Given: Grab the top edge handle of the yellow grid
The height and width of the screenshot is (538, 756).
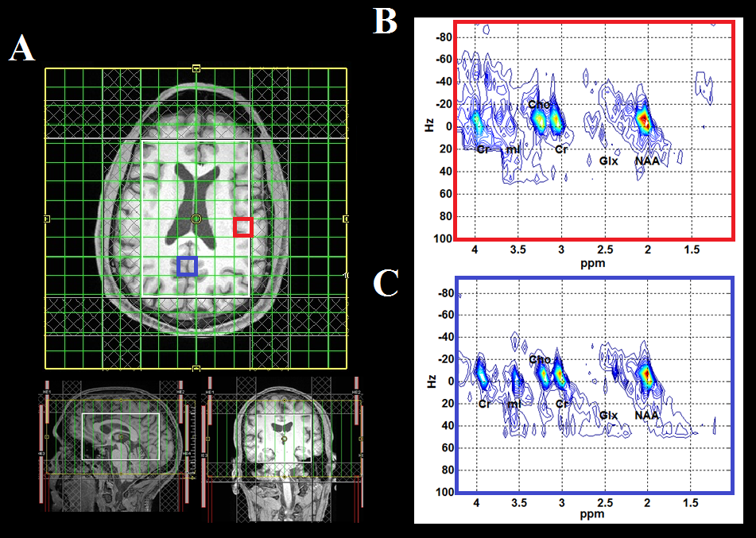Looking at the screenshot, I should pos(196,68).
